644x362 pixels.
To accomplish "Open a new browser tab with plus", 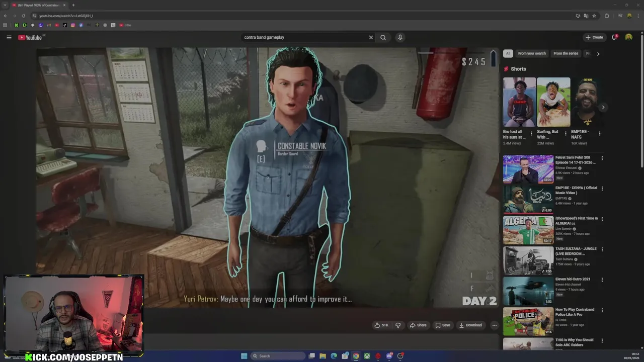I will [x=73, y=5].
